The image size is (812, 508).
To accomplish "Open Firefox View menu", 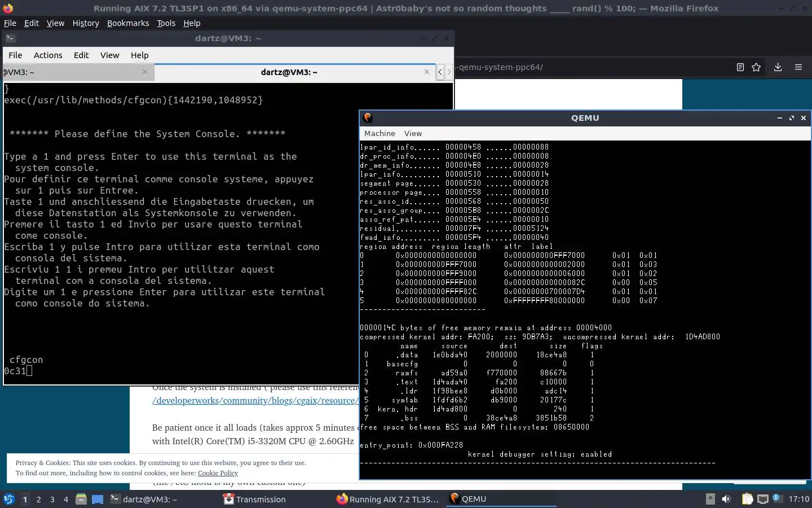I will tap(55, 23).
